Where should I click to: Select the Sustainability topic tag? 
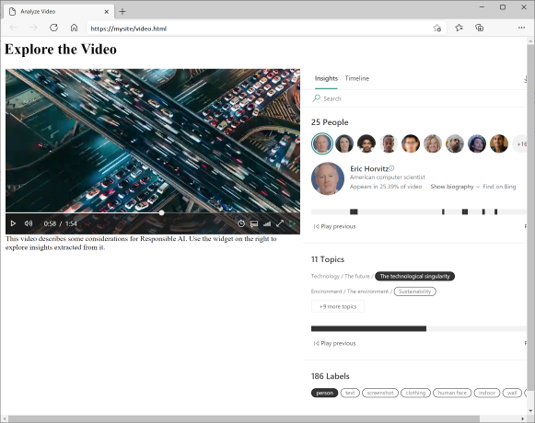415,291
